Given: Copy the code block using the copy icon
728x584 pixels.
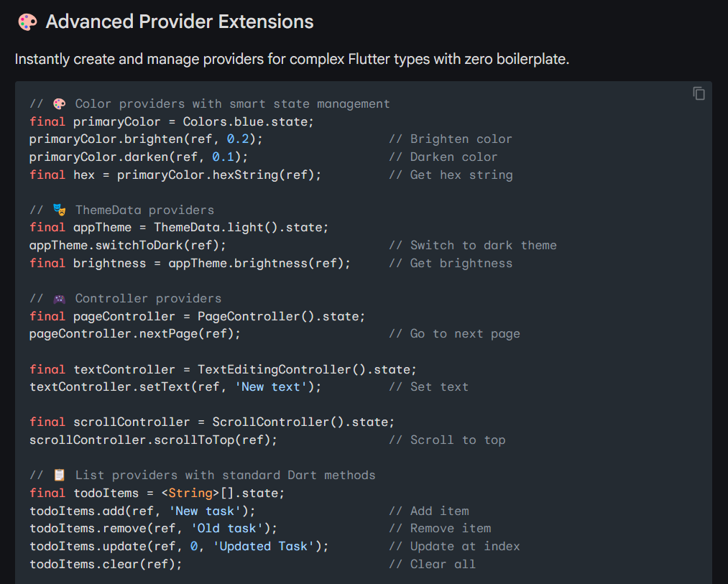Looking at the screenshot, I should tap(699, 93).
